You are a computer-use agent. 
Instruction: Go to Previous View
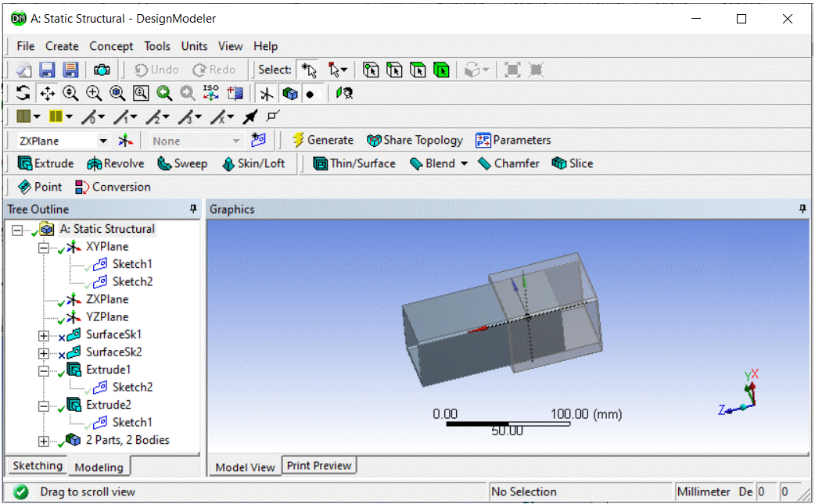[164, 94]
